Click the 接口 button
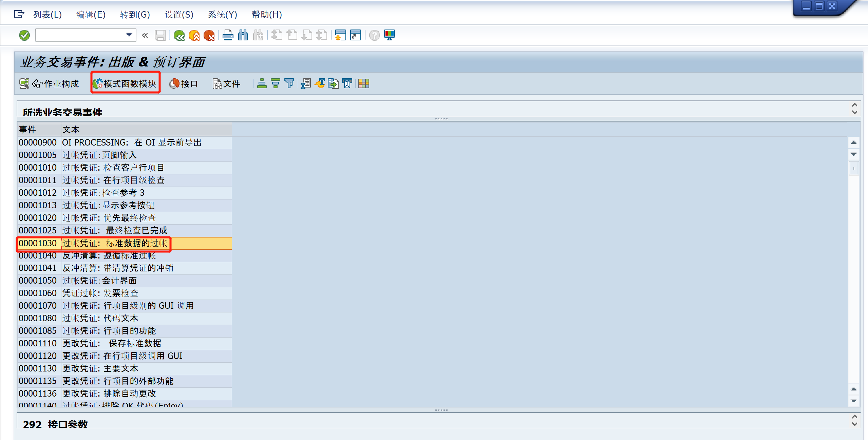 pos(184,83)
